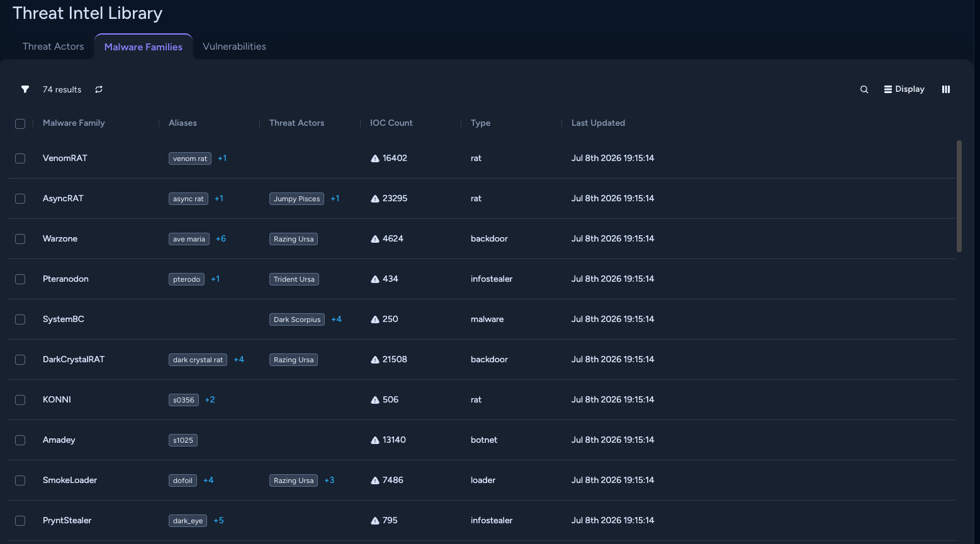Expand +3 threat actors for SmokeLoader
The image size is (980, 544).
pos(329,480)
